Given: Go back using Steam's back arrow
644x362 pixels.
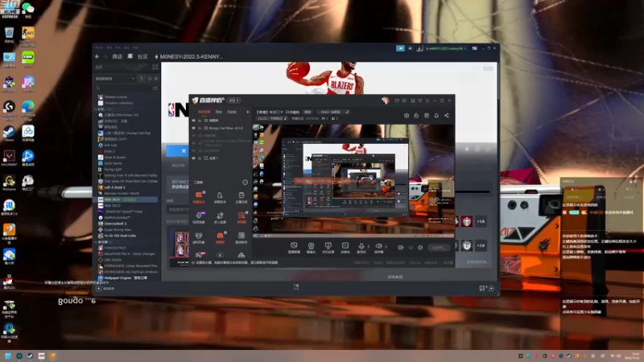Looking at the screenshot, I should tap(97, 56).
